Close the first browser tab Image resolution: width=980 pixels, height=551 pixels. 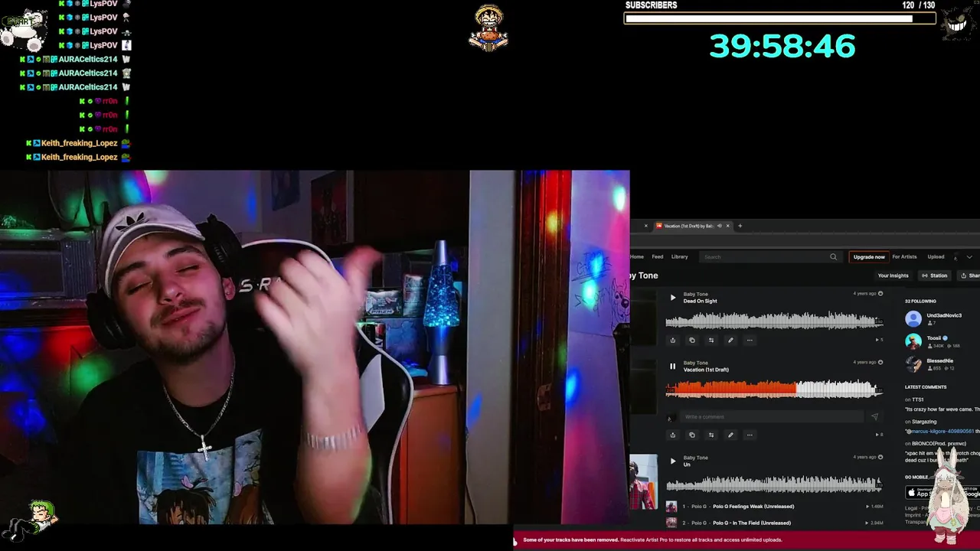click(645, 226)
